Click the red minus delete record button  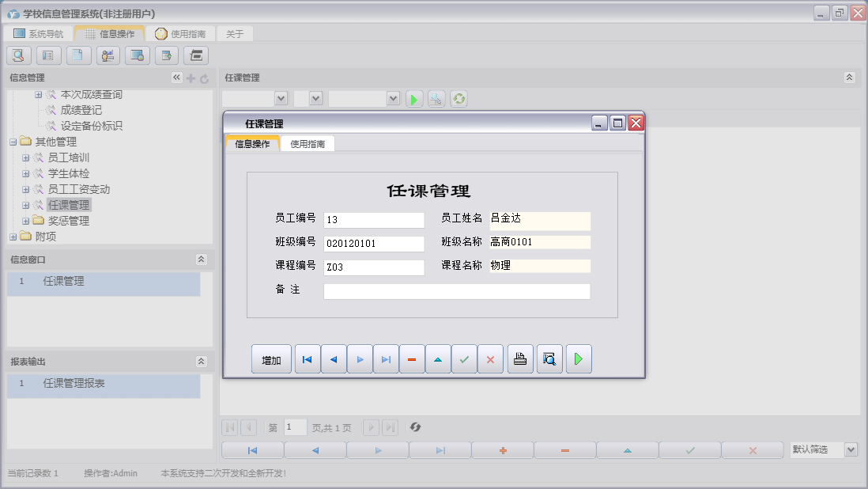(412, 359)
